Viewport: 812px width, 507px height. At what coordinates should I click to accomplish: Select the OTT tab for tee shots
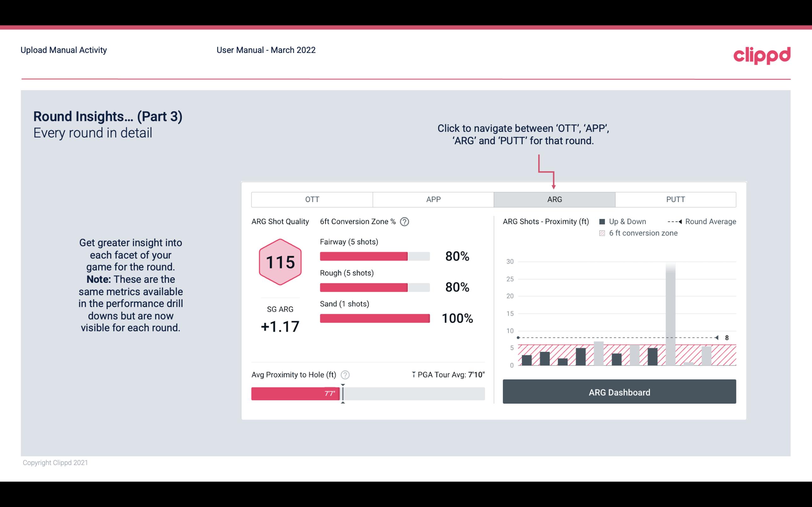click(312, 199)
